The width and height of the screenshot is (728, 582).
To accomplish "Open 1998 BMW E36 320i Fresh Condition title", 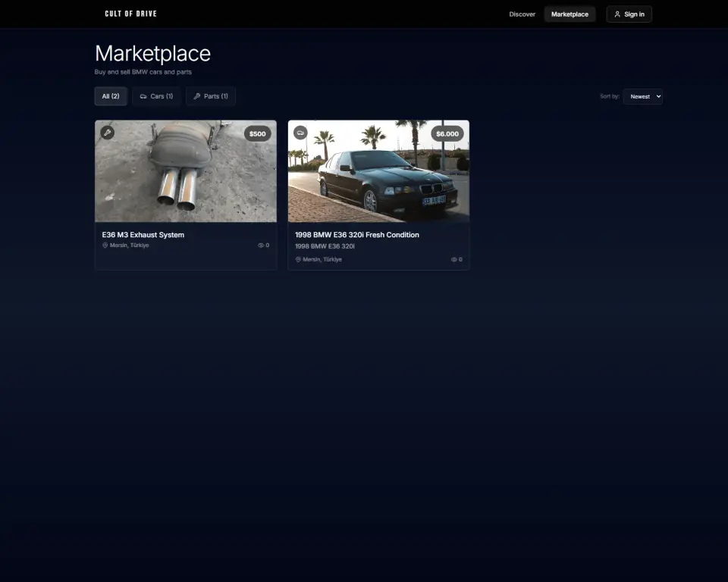I will coord(357,235).
